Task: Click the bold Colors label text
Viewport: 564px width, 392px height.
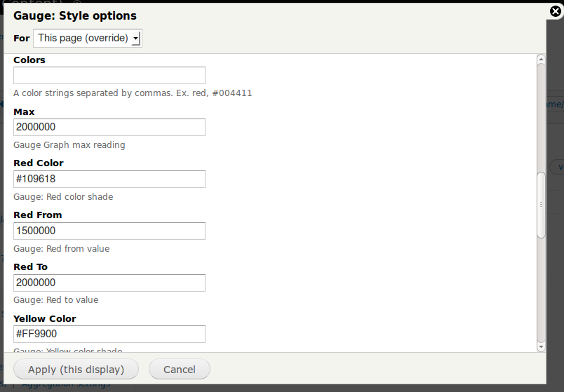Action: click(x=29, y=60)
